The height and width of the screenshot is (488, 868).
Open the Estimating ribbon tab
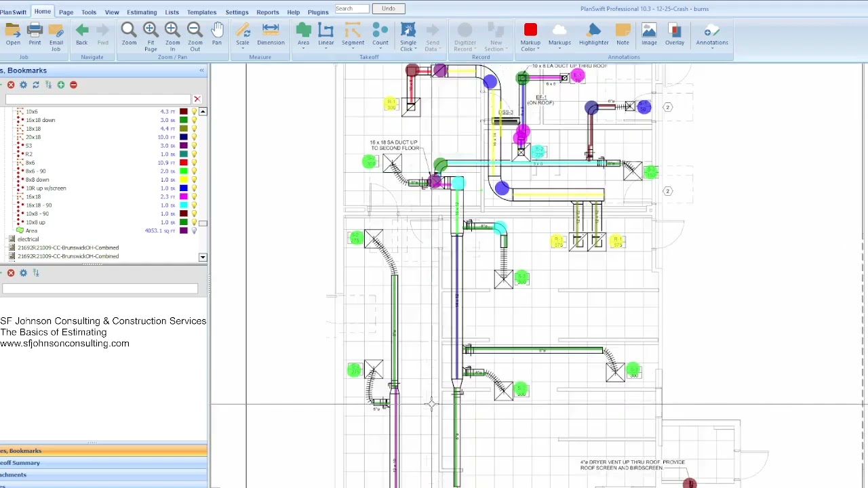coord(142,12)
